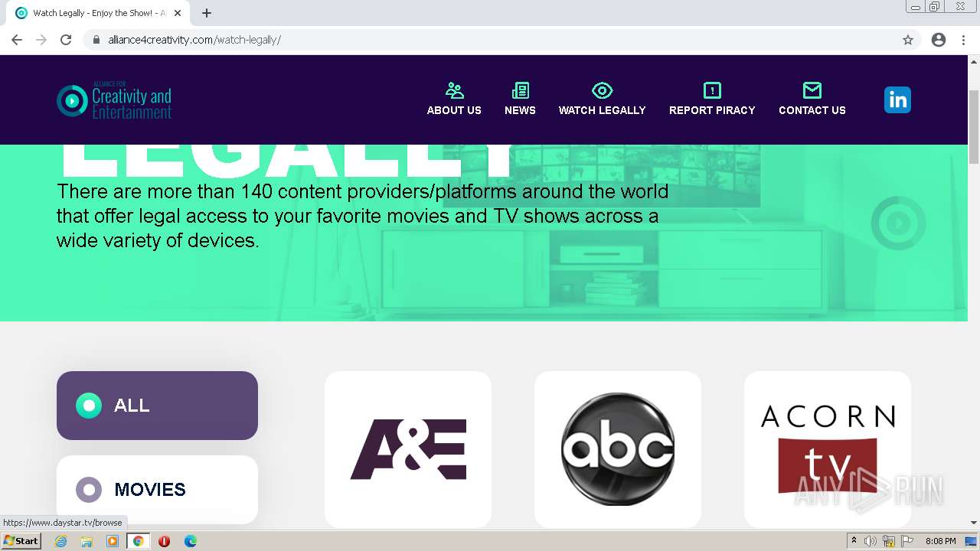The image size is (980, 551).
Task: Open the News newspaper icon
Action: click(520, 90)
